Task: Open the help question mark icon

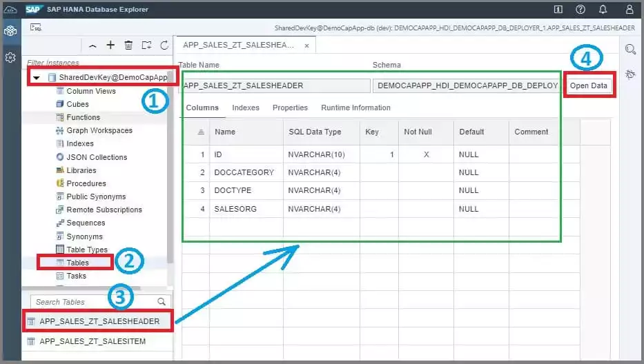Action: tap(580, 9)
